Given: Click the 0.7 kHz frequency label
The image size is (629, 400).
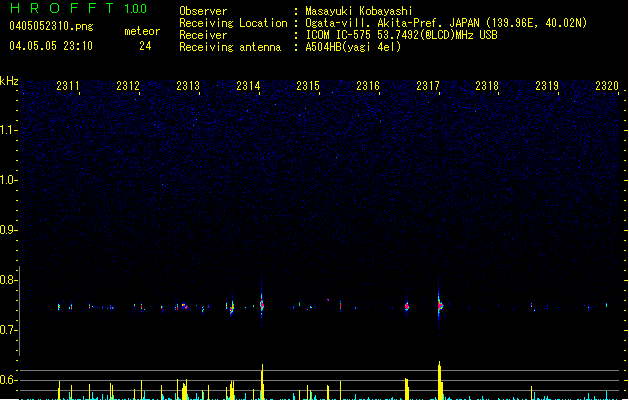Looking at the screenshot, I should click(9, 330).
